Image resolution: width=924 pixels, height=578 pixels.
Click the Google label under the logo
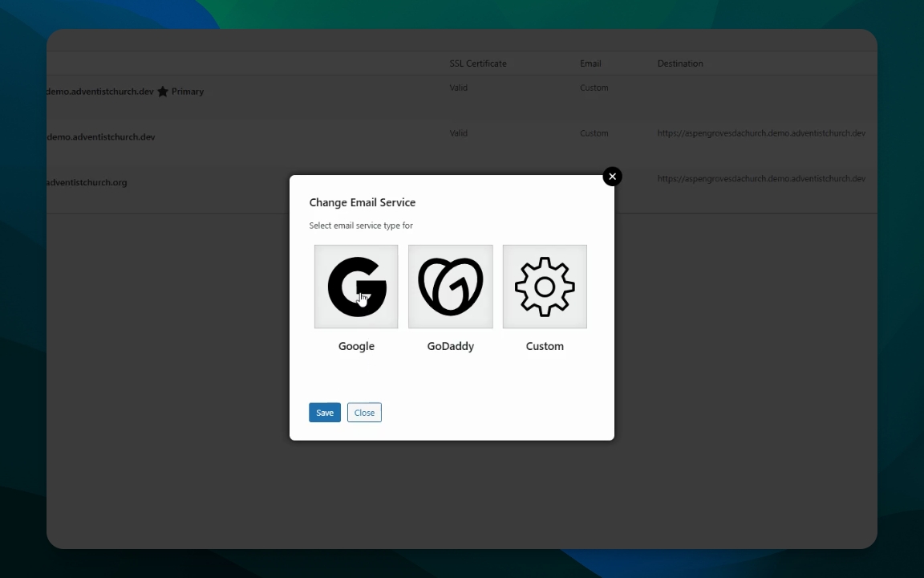tap(356, 346)
